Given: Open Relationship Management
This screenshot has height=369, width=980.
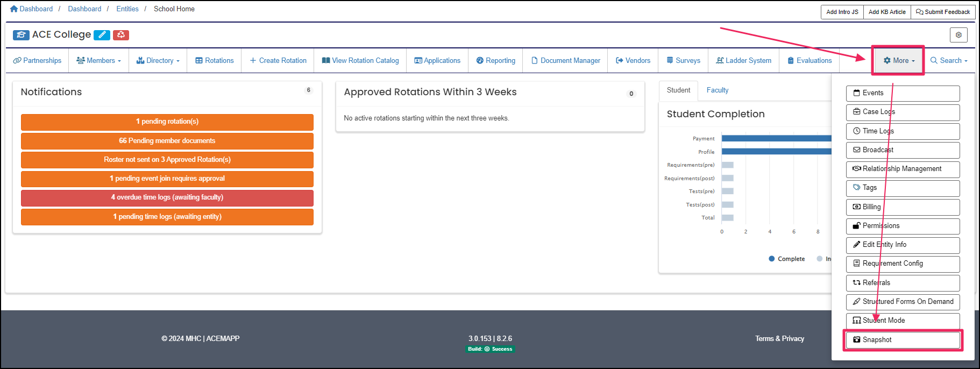Looking at the screenshot, I should 903,169.
